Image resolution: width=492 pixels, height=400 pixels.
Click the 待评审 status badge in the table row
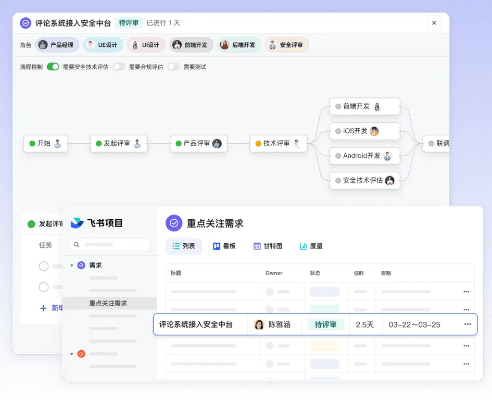326,324
